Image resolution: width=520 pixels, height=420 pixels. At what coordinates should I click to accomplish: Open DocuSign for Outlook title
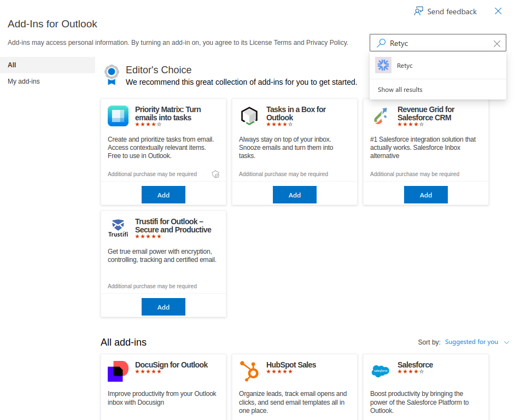pyautogui.click(x=172, y=365)
